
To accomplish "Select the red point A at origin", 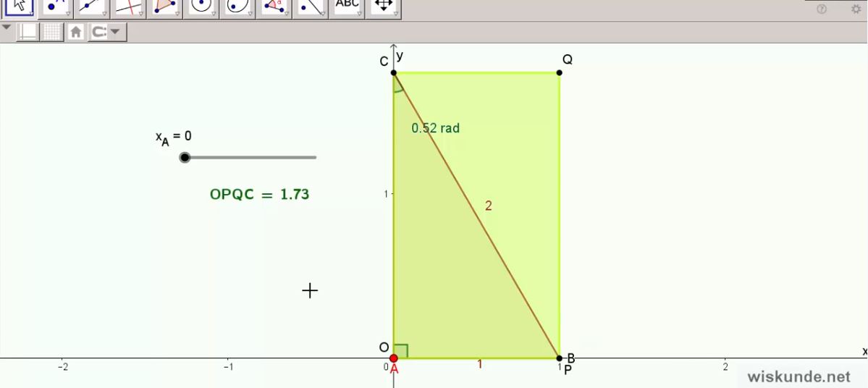I will 394,358.
